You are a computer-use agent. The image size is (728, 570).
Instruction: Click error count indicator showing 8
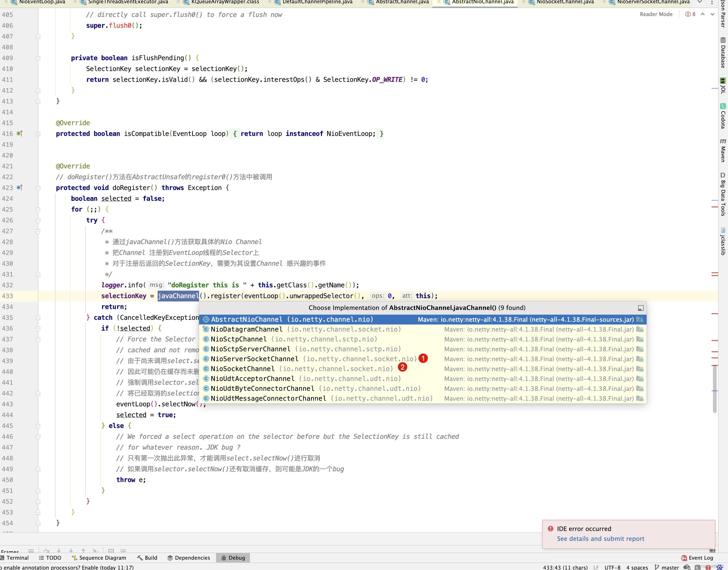tap(690, 14)
